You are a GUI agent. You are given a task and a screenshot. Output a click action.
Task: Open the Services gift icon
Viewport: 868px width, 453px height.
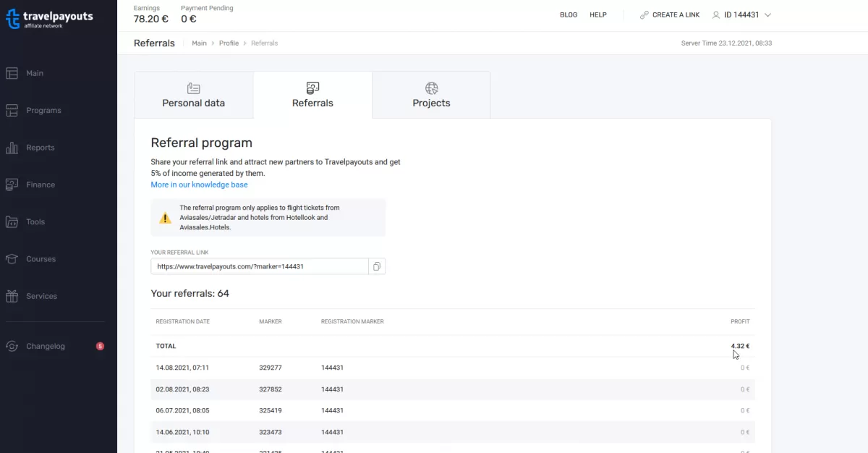coord(12,296)
